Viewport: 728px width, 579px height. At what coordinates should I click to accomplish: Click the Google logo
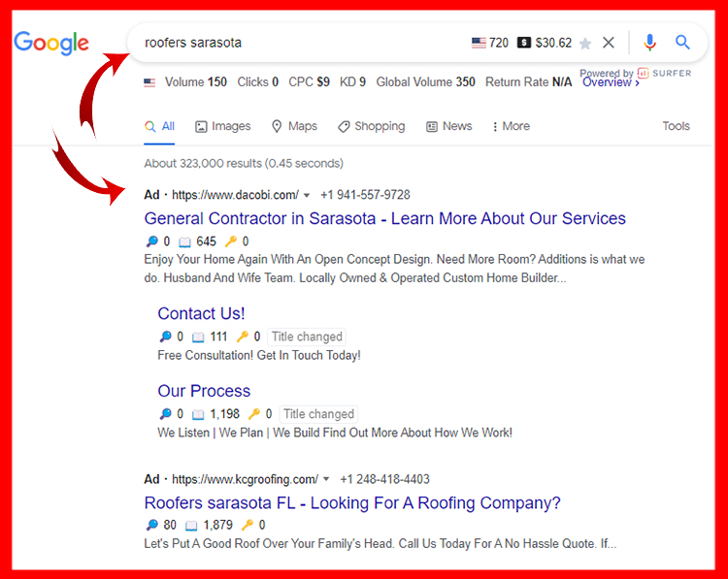click(51, 43)
